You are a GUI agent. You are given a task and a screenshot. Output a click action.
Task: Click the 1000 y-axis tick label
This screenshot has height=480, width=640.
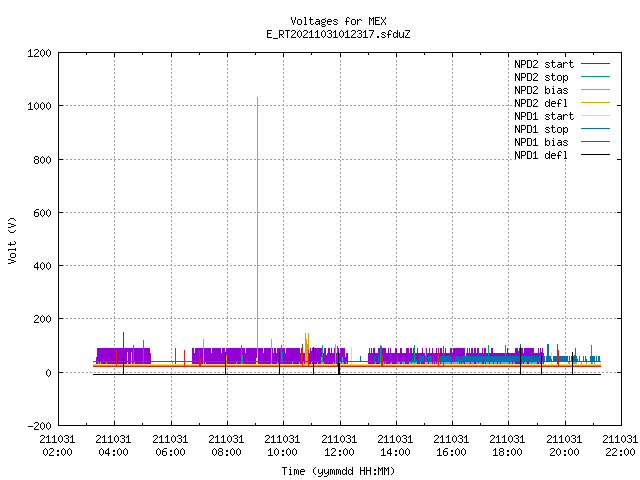click(39, 107)
